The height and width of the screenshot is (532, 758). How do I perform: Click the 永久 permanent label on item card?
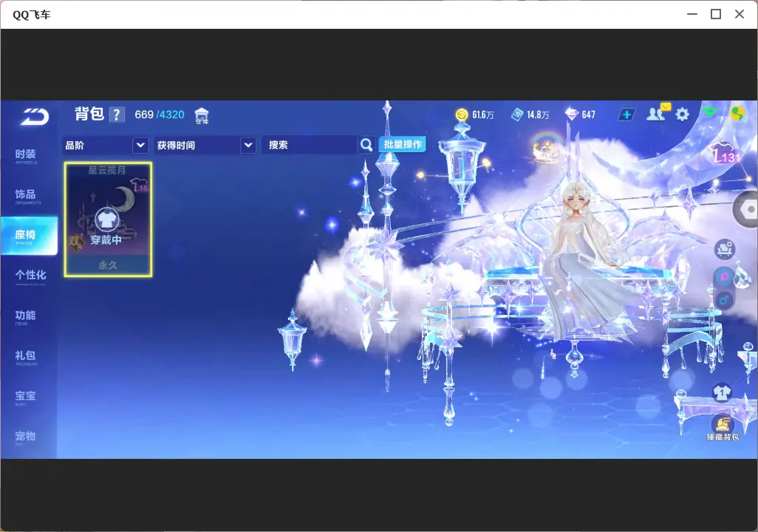click(108, 265)
